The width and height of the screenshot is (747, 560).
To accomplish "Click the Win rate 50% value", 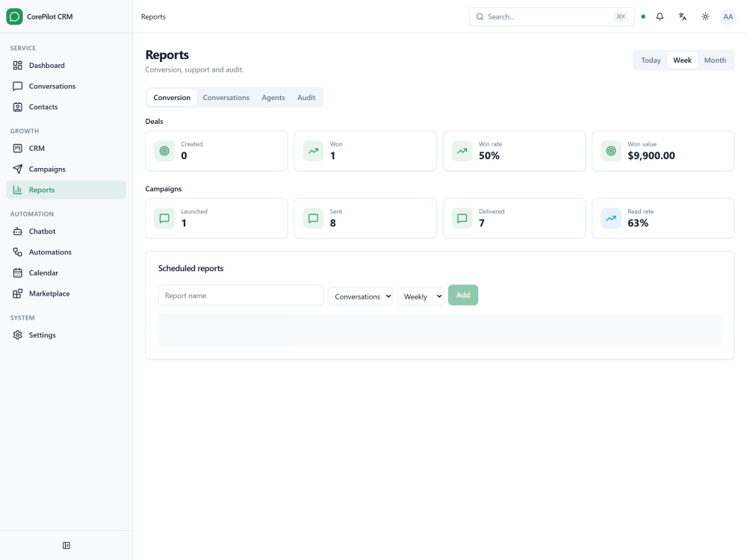I will pyautogui.click(x=489, y=156).
